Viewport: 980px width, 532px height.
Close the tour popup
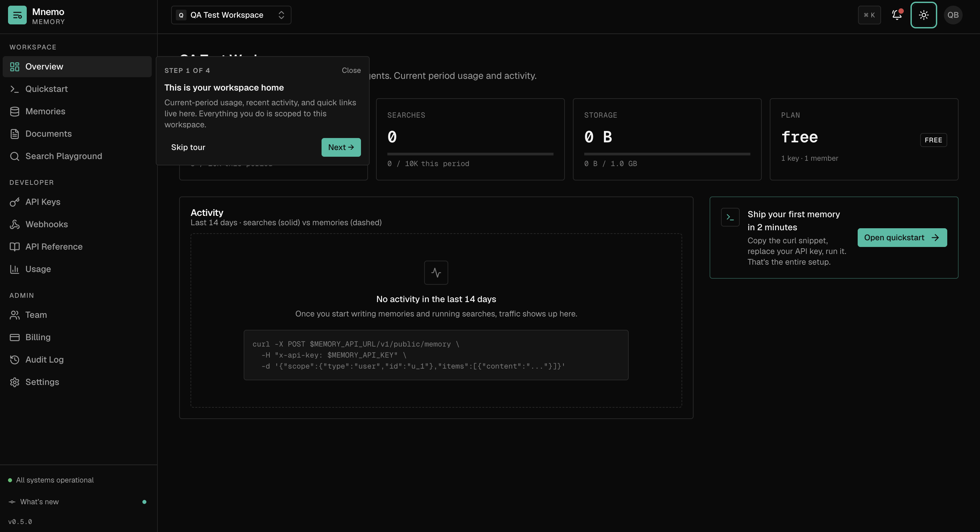coord(351,71)
